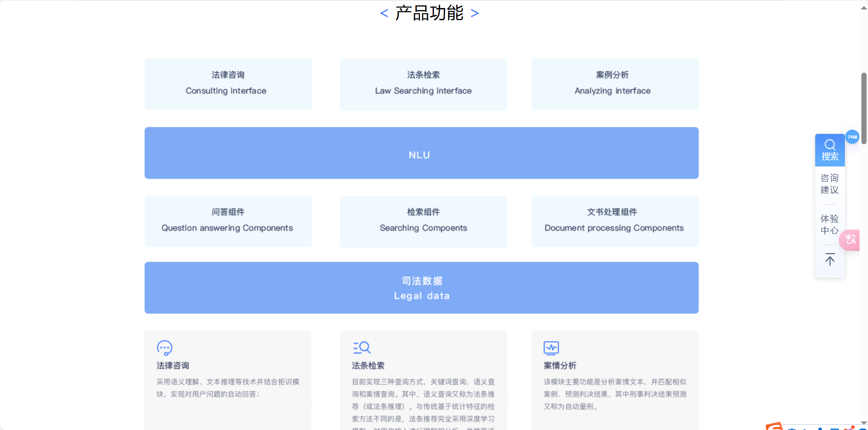
Task: Select 咨询建议 in the sidebar menu
Action: [x=830, y=184]
